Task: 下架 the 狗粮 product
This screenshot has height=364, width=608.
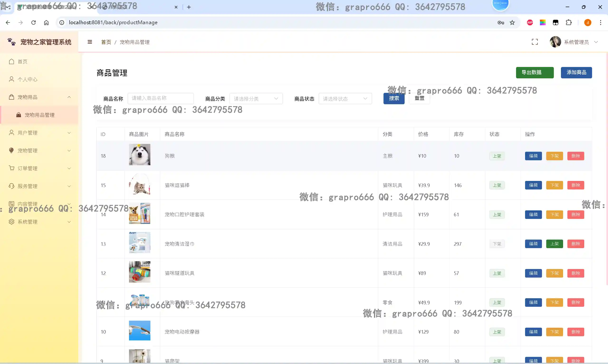Action: [555, 156]
